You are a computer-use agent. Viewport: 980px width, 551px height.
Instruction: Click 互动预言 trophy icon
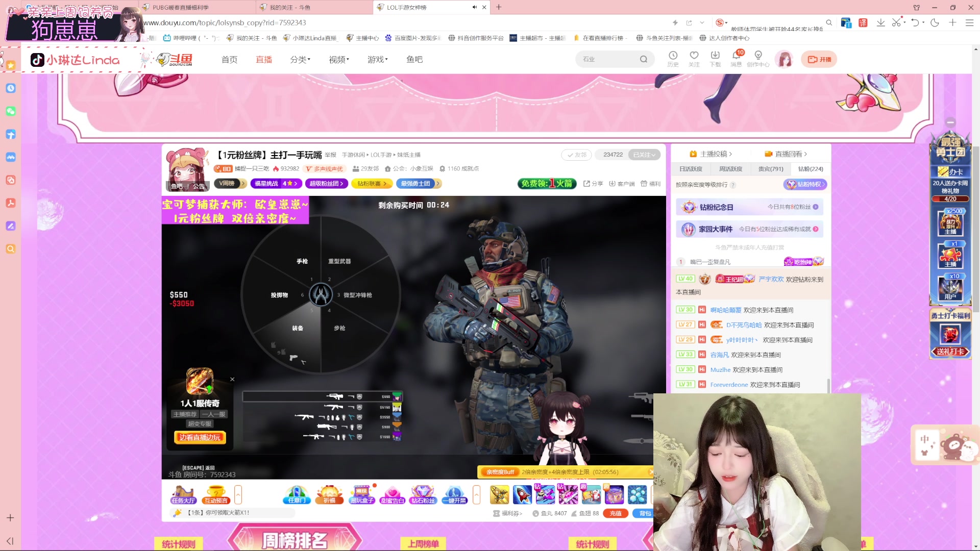pyautogui.click(x=216, y=494)
